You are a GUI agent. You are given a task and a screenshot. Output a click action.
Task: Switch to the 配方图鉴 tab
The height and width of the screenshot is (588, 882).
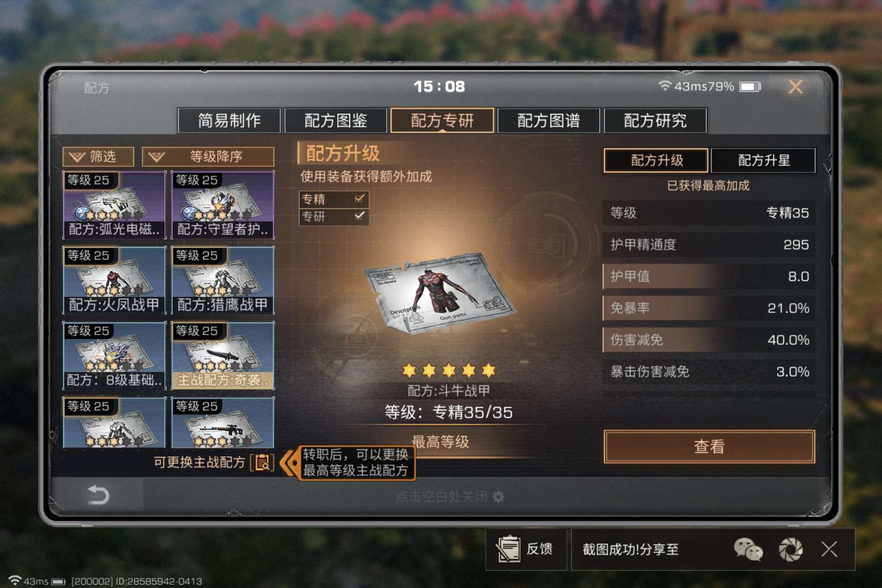336,120
